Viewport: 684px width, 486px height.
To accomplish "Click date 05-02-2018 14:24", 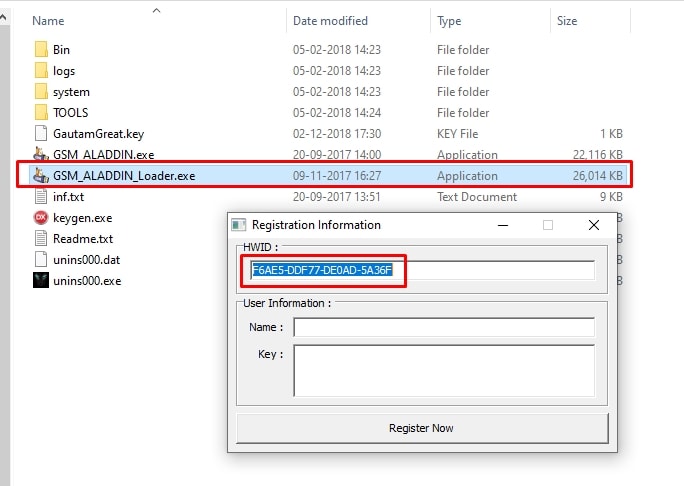I will 337,113.
